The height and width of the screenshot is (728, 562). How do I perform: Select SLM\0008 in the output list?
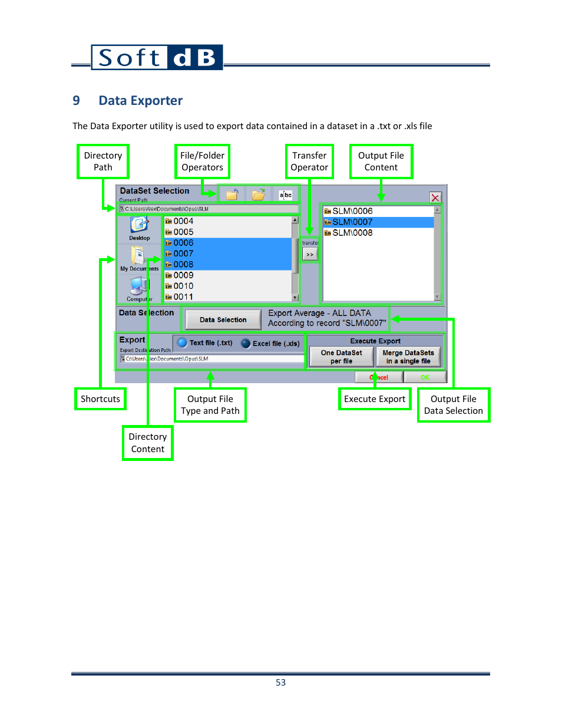point(379,233)
